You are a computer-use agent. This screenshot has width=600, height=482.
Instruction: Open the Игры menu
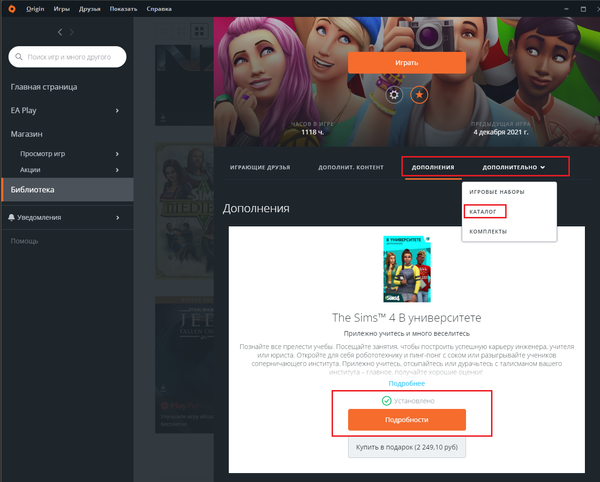click(x=62, y=9)
